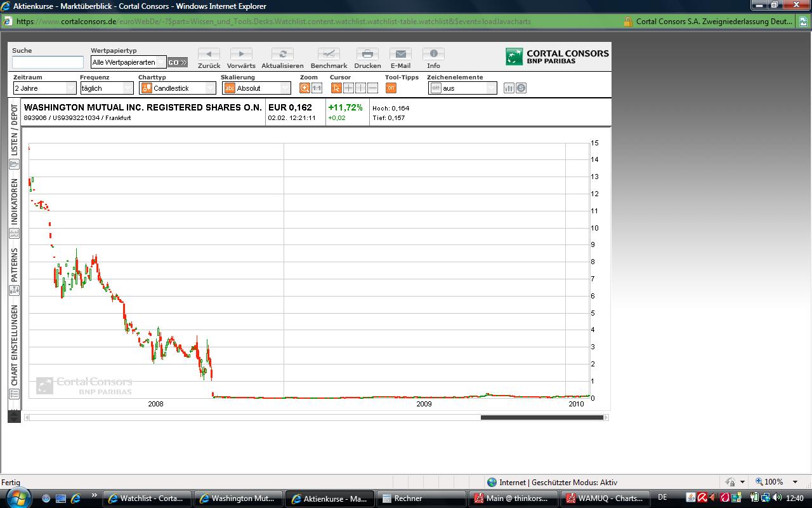Click the EUR 0,162 price value
Screen dimensions: 812x508
(x=290, y=107)
